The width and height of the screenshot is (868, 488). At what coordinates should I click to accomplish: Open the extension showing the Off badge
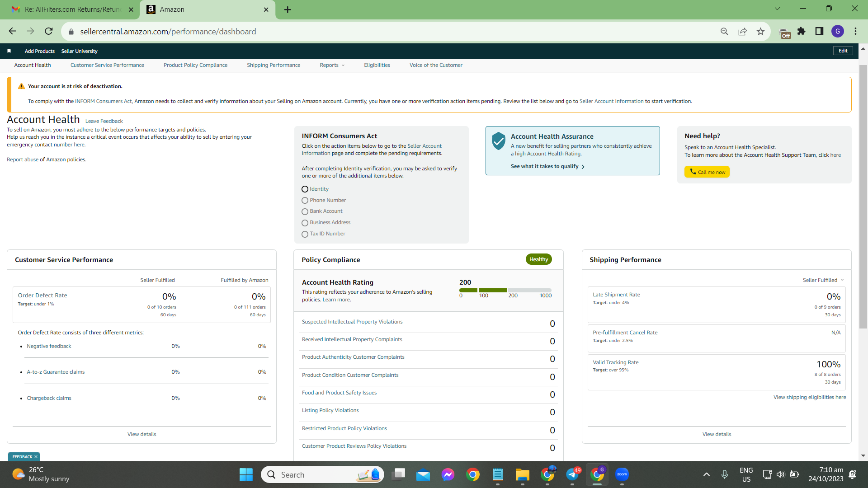coord(785,33)
